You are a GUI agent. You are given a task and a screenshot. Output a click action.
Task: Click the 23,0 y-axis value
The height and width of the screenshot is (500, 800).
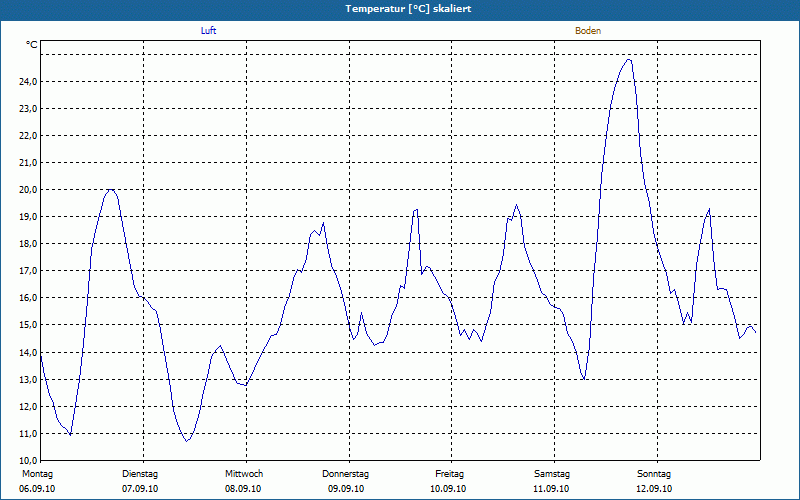(28, 109)
